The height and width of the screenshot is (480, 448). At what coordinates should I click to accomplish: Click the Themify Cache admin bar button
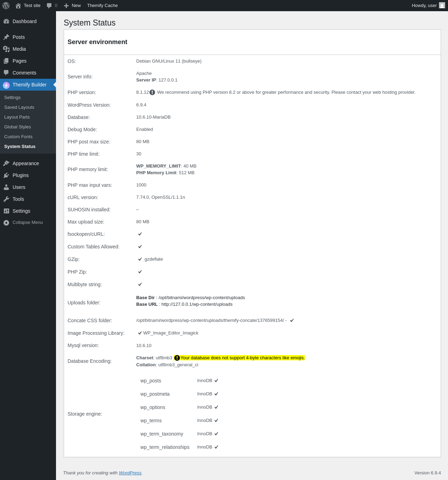coord(102,6)
